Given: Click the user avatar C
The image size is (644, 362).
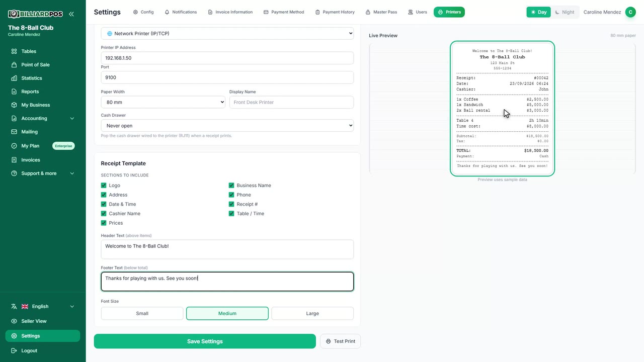Looking at the screenshot, I should (x=630, y=12).
